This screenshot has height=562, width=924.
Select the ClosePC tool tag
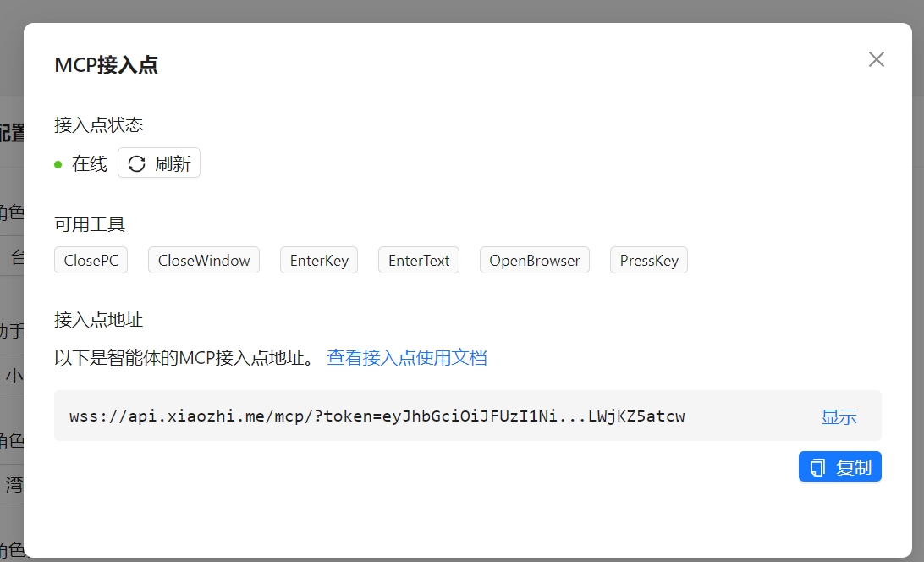tap(91, 261)
